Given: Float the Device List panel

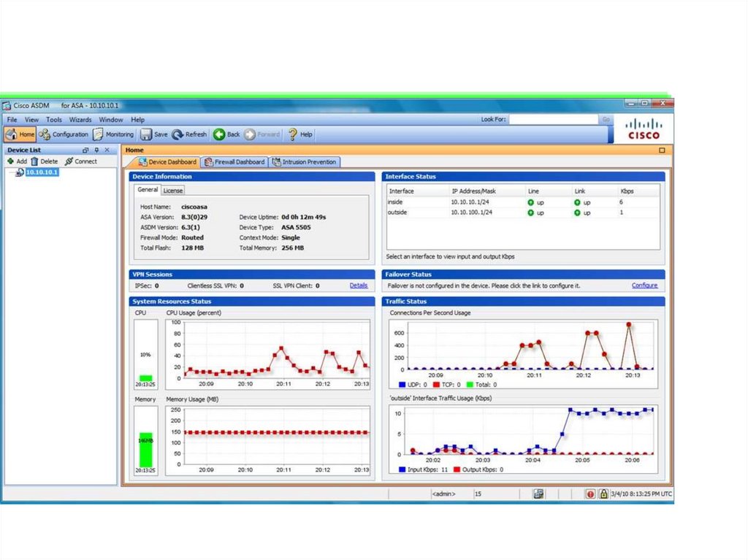Looking at the screenshot, I should click(85, 150).
